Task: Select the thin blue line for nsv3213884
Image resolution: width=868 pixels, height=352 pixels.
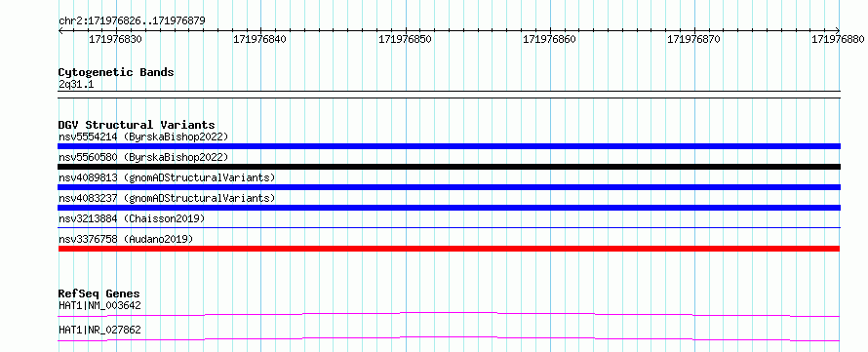Action: tap(449, 227)
